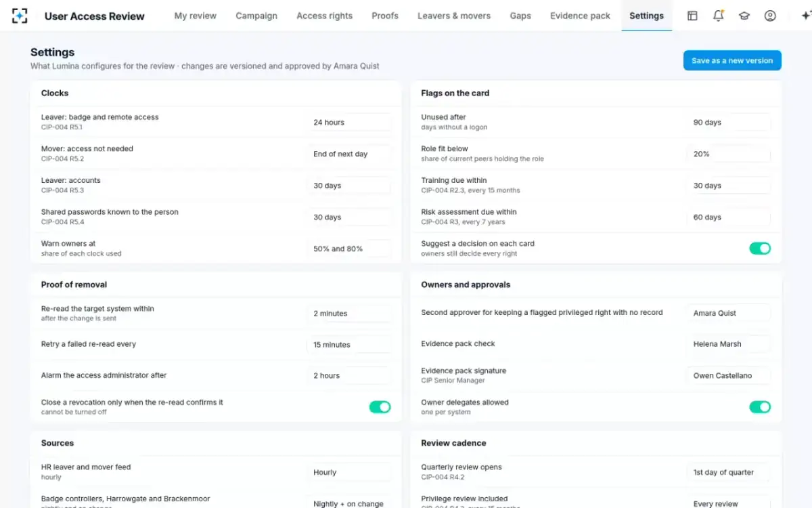Click the Clocks section heading
This screenshot has width=812, height=508.
tap(55, 93)
